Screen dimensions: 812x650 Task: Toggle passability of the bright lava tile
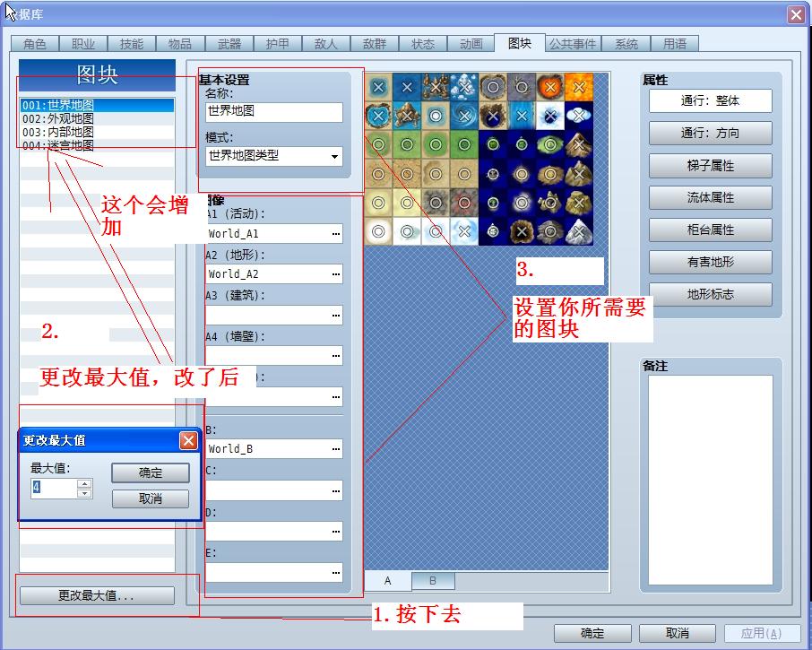[x=579, y=88]
